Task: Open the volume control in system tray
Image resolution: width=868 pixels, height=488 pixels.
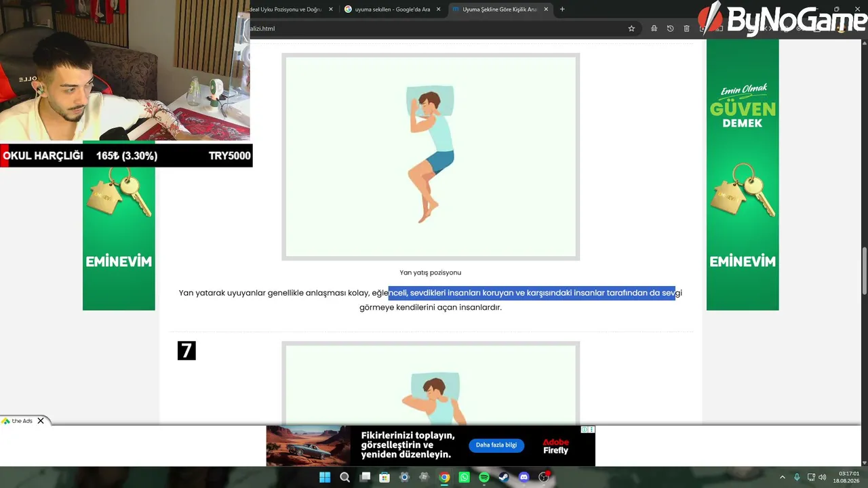Action: [x=823, y=477]
